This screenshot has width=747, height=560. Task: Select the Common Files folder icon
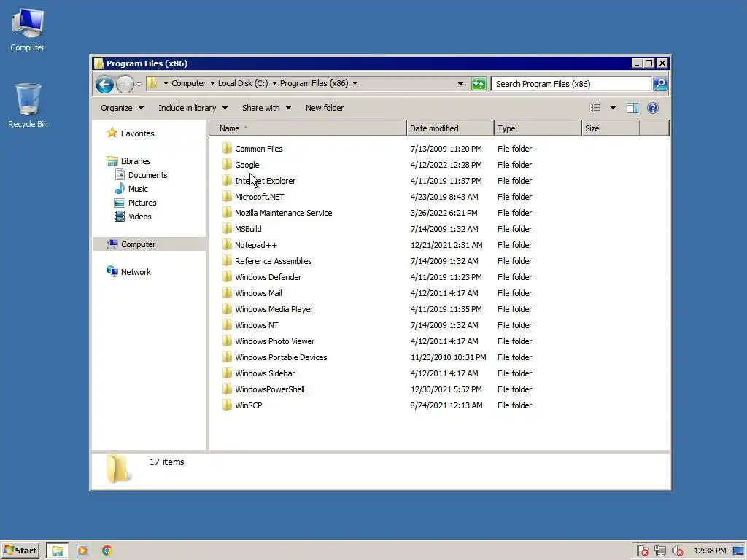(x=227, y=148)
